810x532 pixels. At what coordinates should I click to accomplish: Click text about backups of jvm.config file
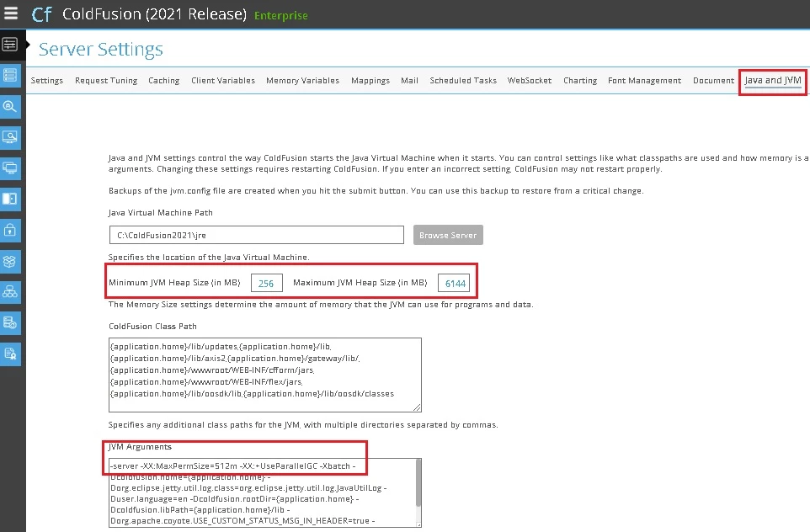pos(376,191)
